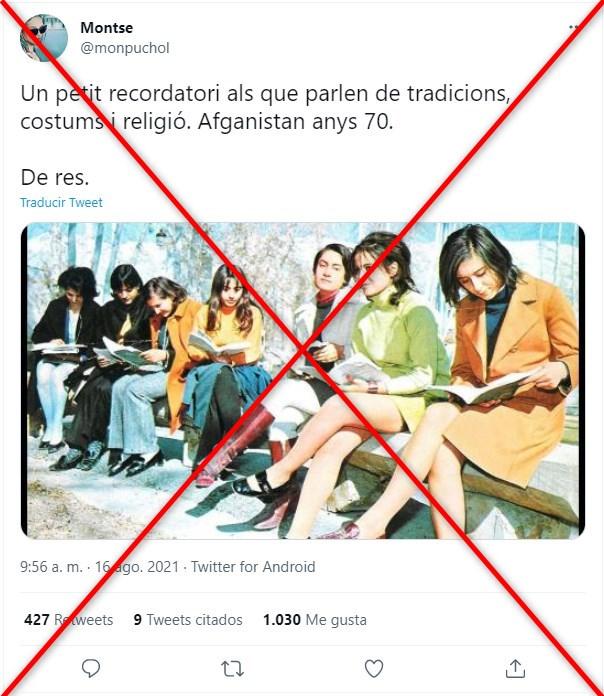
Task: View the 1.030 Me gusta list
Action: tap(315, 620)
